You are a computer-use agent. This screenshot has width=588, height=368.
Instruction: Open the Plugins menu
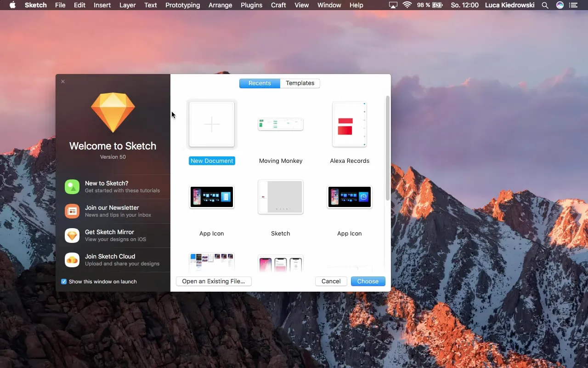tap(251, 5)
